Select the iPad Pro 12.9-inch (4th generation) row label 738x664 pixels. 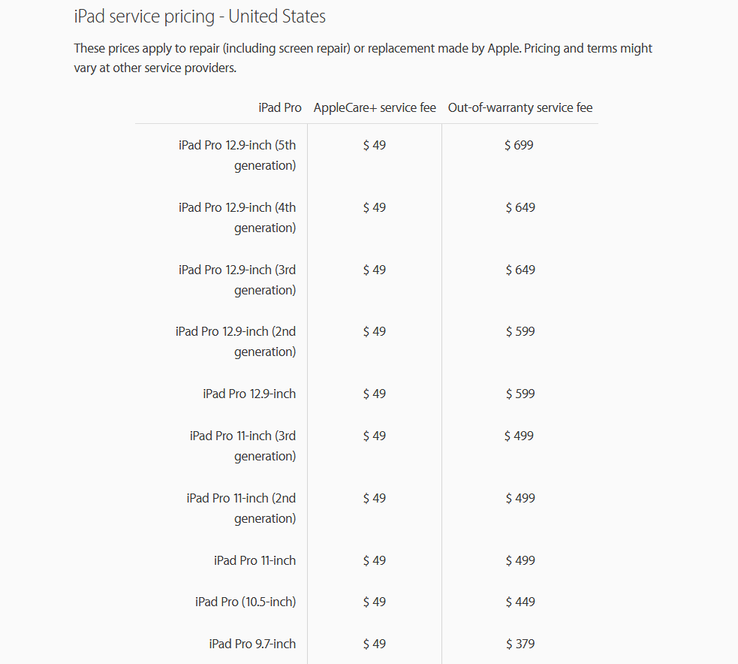click(237, 218)
